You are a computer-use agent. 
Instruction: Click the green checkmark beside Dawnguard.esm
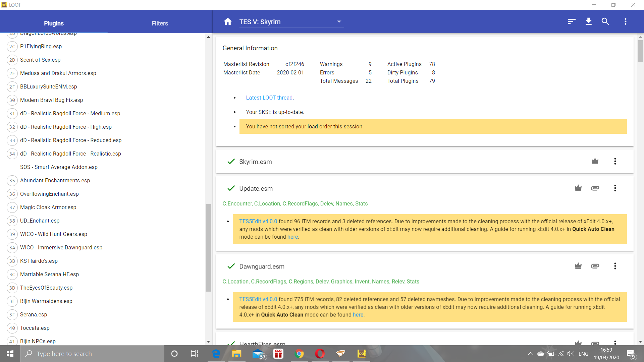[231, 266]
